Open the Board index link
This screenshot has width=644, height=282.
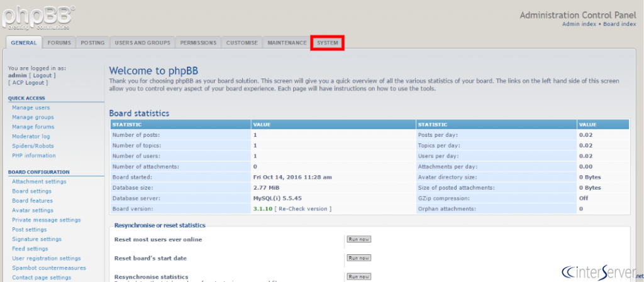pos(619,24)
